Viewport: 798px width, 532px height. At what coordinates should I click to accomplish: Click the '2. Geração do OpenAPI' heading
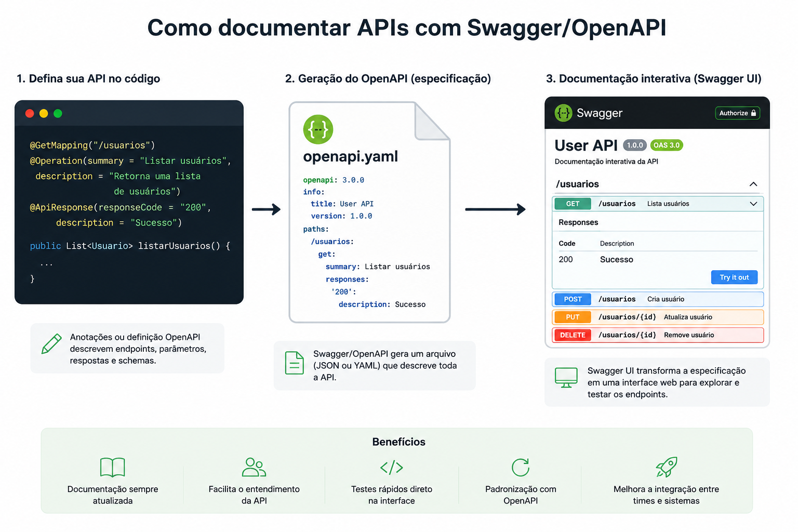coord(388,79)
